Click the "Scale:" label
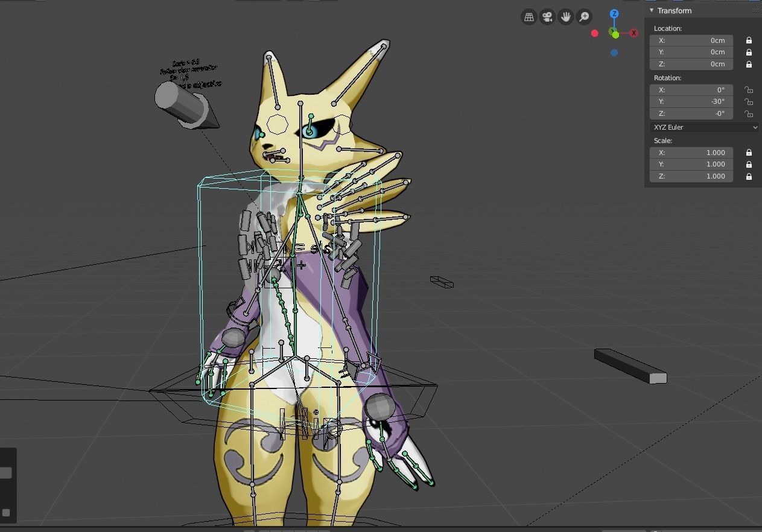This screenshot has height=532, width=762. [663, 141]
